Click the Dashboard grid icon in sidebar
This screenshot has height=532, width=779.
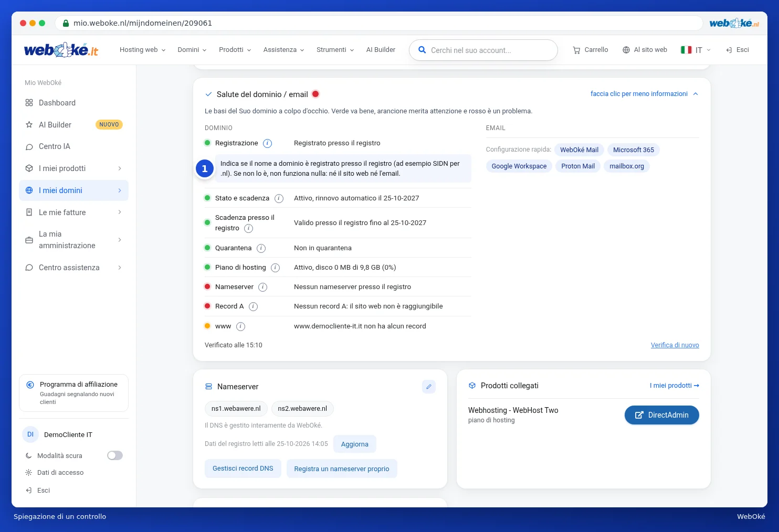tap(29, 103)
